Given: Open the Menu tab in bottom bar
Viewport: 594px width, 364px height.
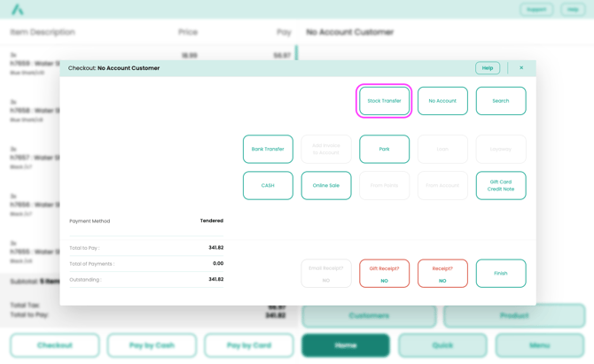Looking at the screenshot, I should (539, 345).
